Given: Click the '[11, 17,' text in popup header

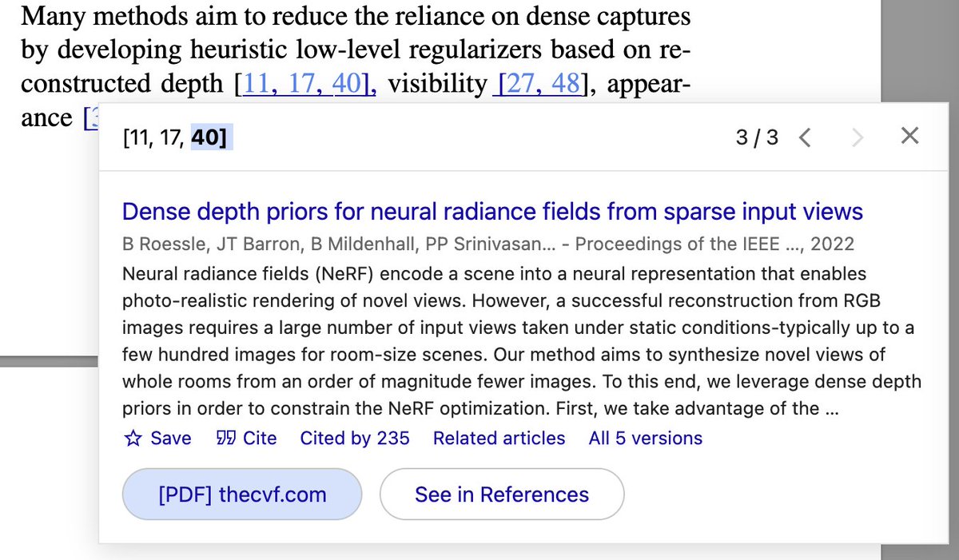Looking at the screenshot, I should click(x=156, y=138).
